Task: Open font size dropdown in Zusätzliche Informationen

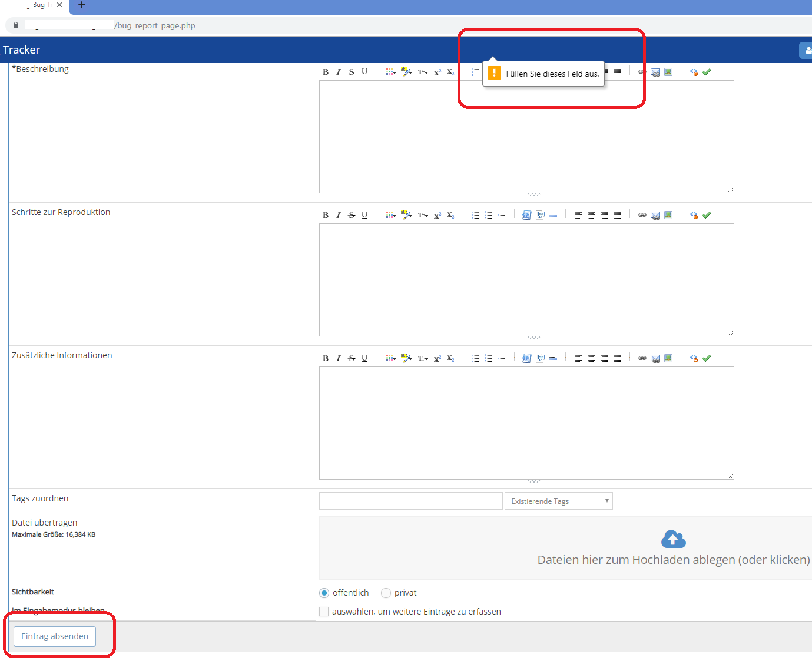Action: [423, 359]
